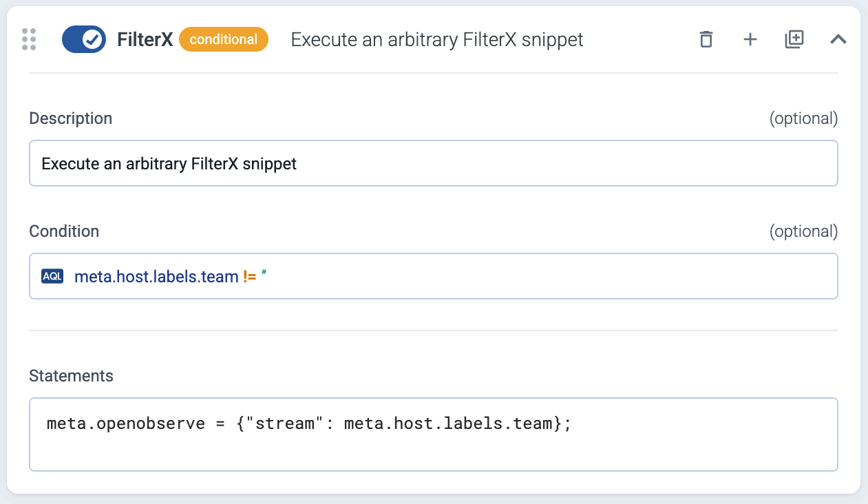Screen dimensions: 868x504
Task: Edit the Statements code box
Action: coord(434,434)
